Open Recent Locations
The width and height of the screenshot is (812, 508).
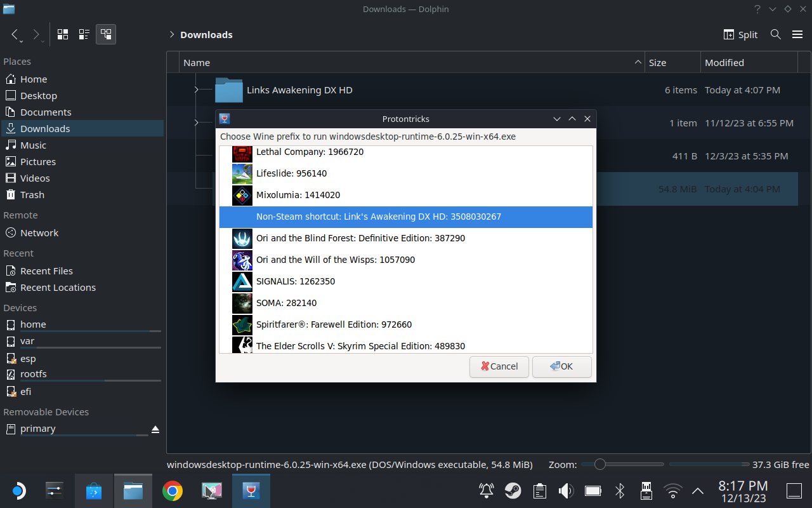click(x=82, y=288)
